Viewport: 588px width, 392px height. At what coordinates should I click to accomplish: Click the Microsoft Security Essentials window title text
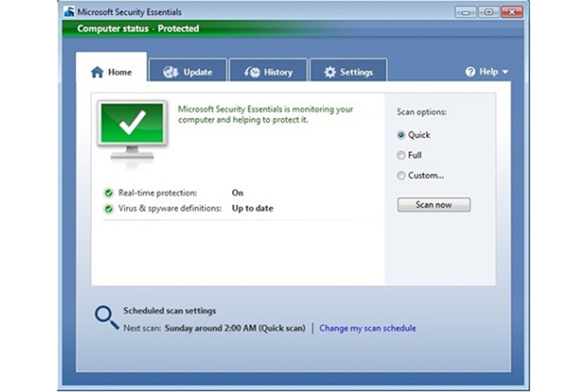pyautogui.click(x=130, y=12)
